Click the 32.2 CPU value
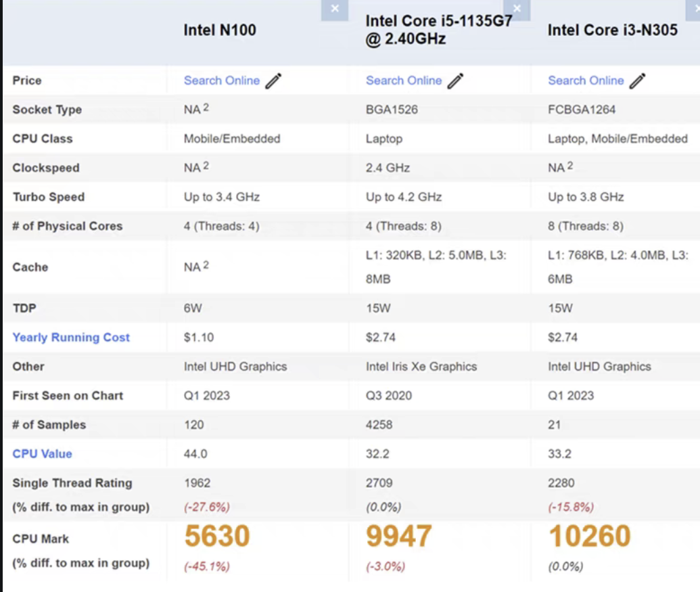 (377, 453)
